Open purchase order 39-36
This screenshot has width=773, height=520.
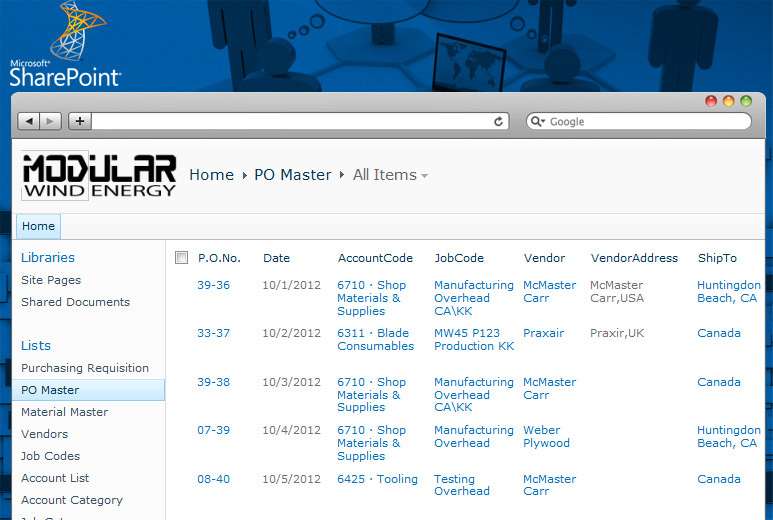tap(213, 285)
